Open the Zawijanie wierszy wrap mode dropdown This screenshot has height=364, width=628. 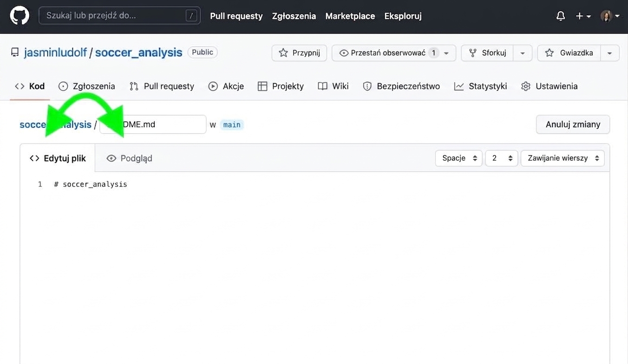click(x=563, y=158)
